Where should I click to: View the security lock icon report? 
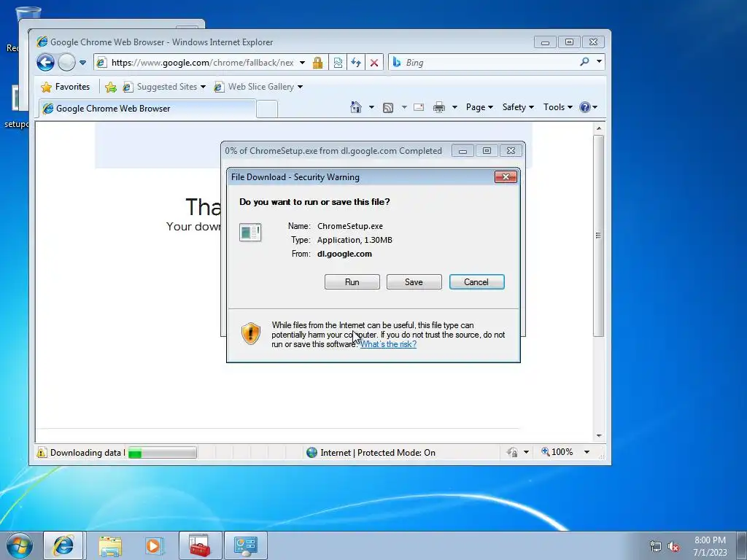(x=318, y=63)
